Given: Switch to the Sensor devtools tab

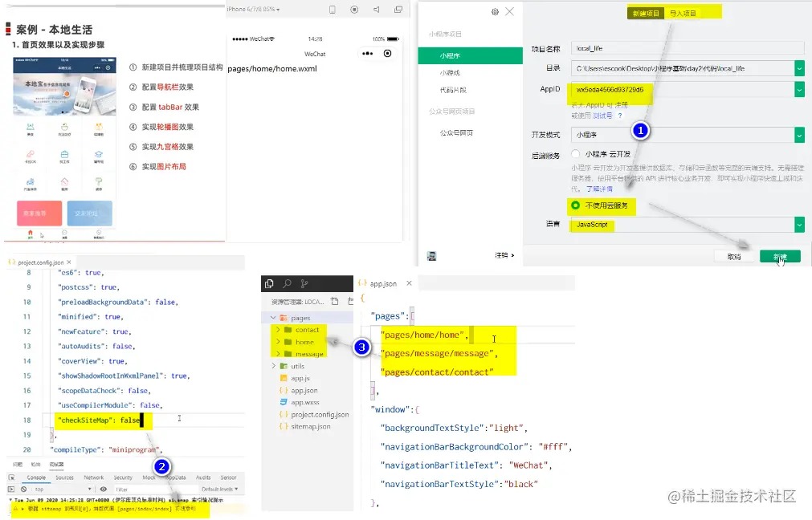Looking at the screenshot, I should point(228,477).
